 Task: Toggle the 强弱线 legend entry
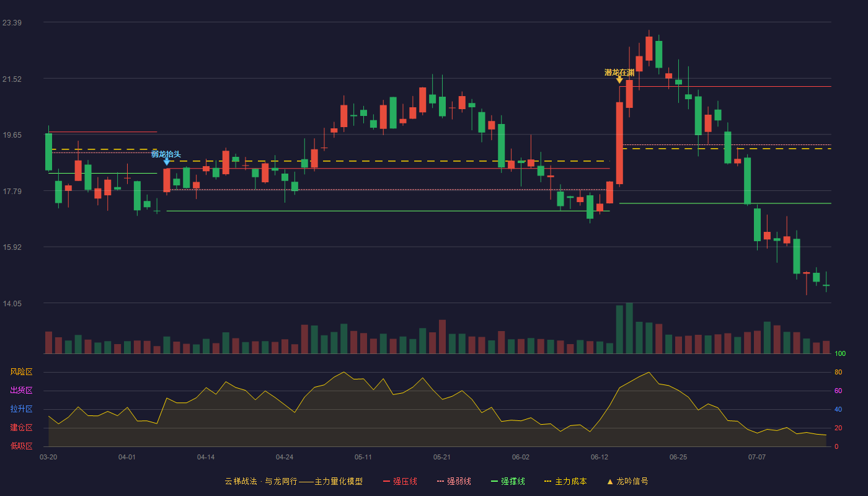tap(454, 481)
